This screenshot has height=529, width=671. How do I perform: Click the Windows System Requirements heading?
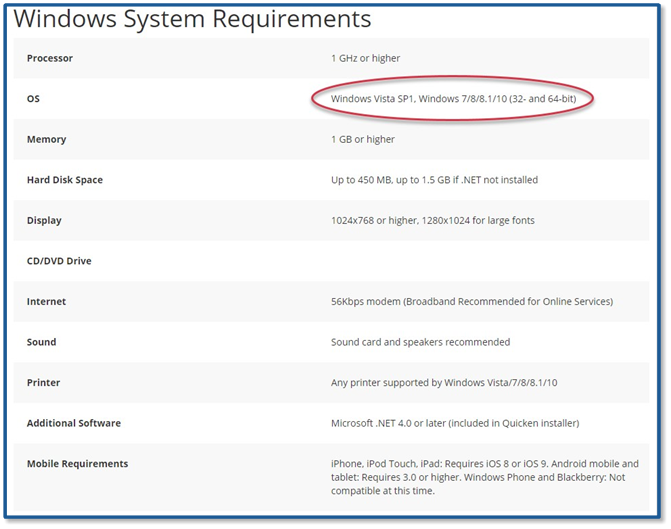(192, 19)
